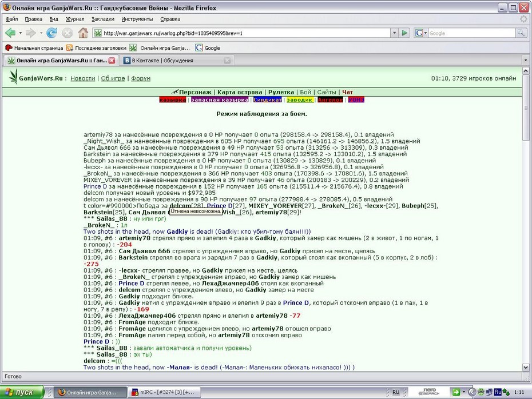Click the page scrollbar down arrow
This screenshot has width=532, height=399.
(526, 367)
